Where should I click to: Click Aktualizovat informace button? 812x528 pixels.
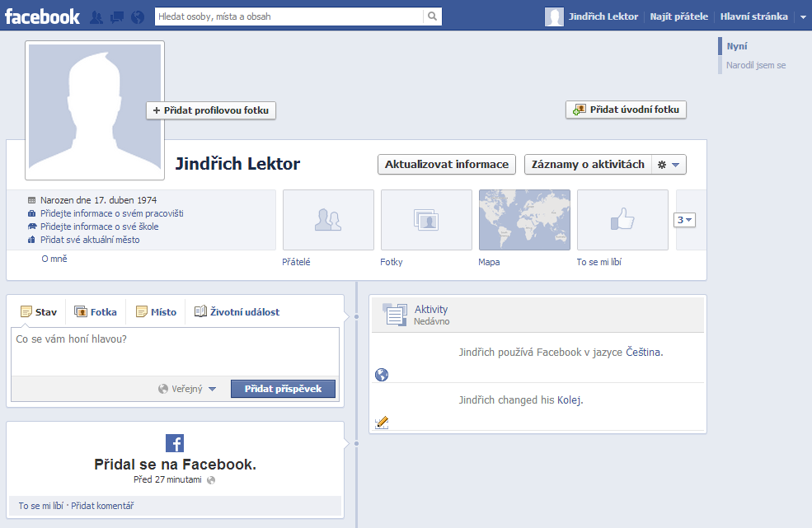(x=446, y=164)
